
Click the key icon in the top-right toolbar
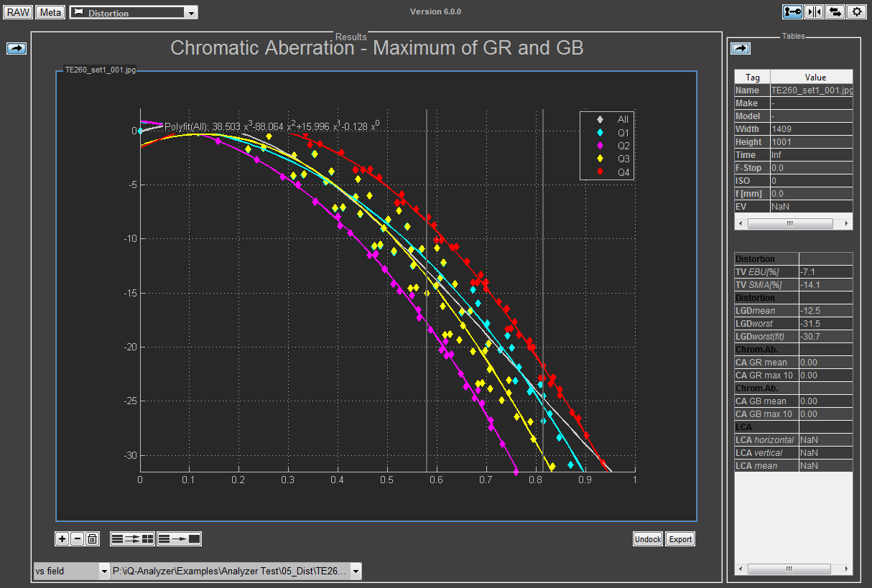(x=792, y=11)
